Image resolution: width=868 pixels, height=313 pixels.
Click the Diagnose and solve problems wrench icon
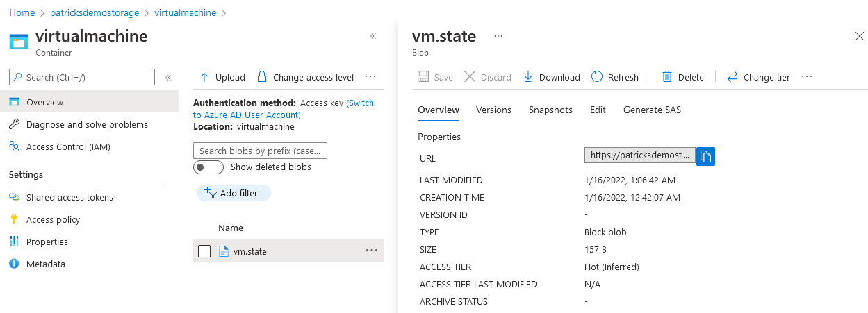tap(14, 124)
